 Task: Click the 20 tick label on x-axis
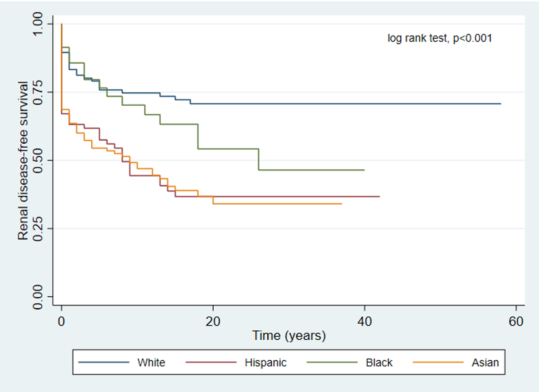(213, 321)
